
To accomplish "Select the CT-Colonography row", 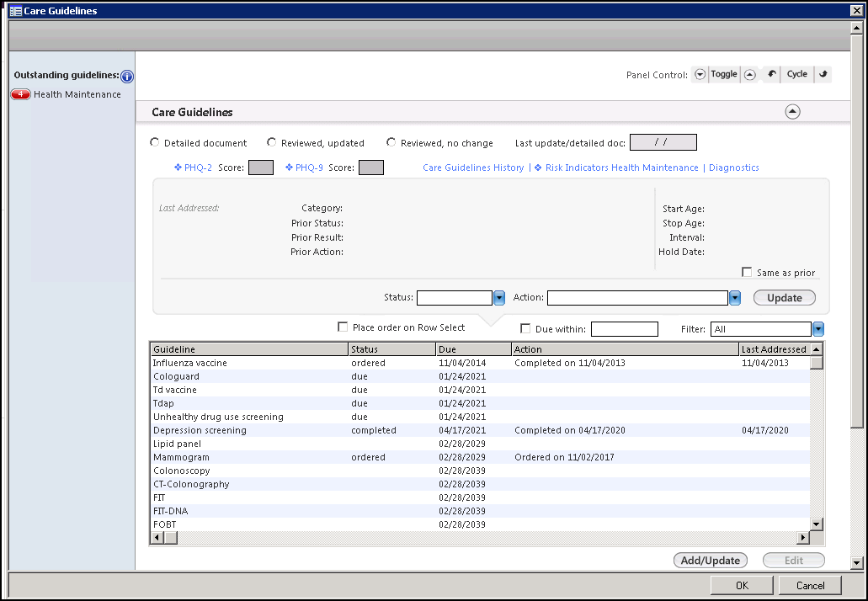I will 481,484.
